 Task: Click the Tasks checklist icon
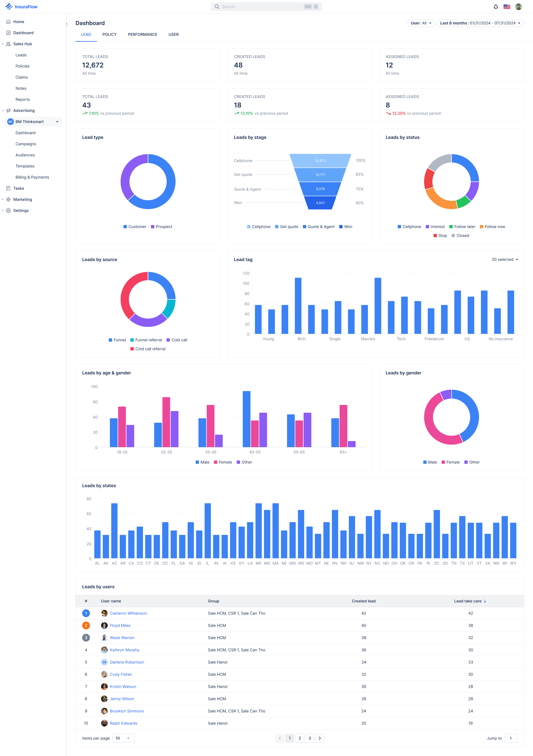[8, 188]
